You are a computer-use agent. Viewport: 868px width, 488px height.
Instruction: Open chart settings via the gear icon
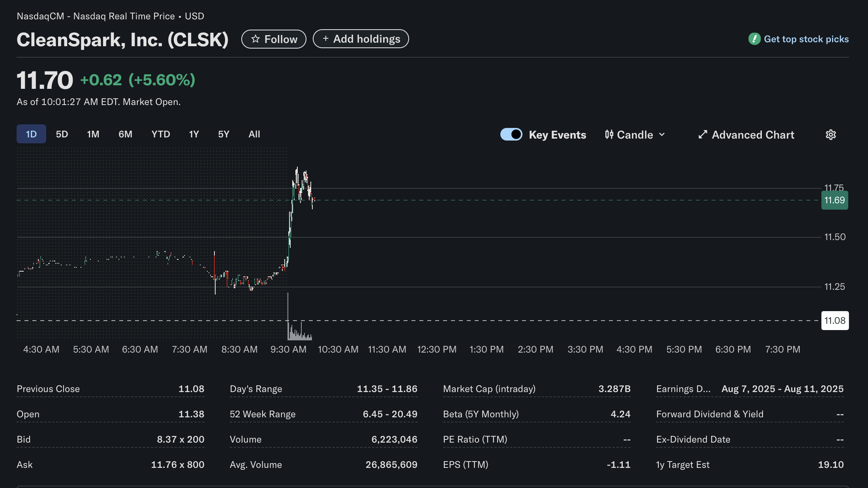tap(831, 135)
